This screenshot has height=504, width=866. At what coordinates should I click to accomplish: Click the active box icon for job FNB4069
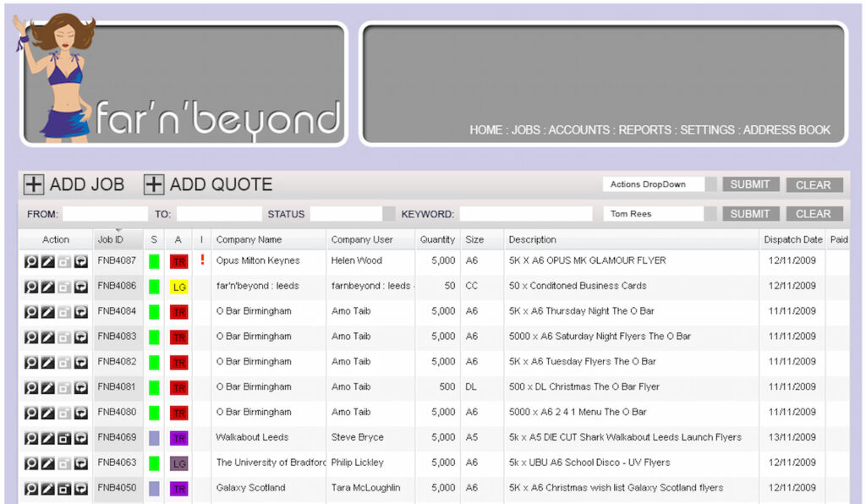coord(64,439)
